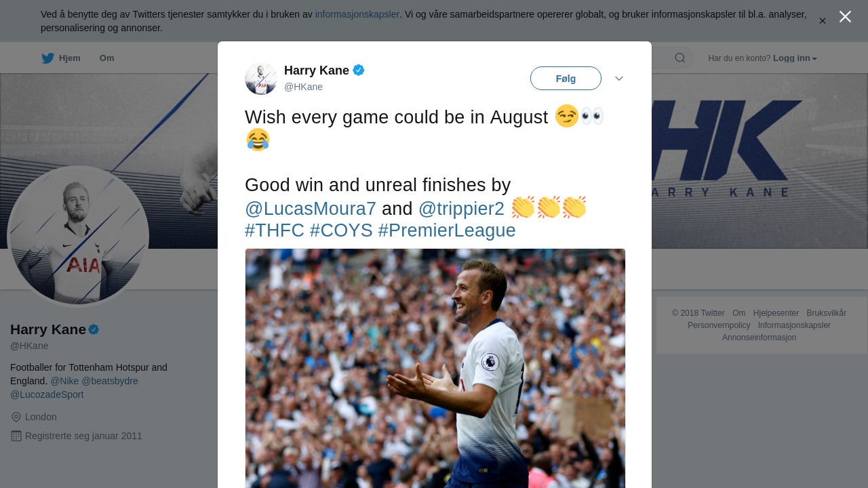Click the Twitter bird home icon
Image resolution: width=868 pixels, height=488 pixels.
coord(47,58)
